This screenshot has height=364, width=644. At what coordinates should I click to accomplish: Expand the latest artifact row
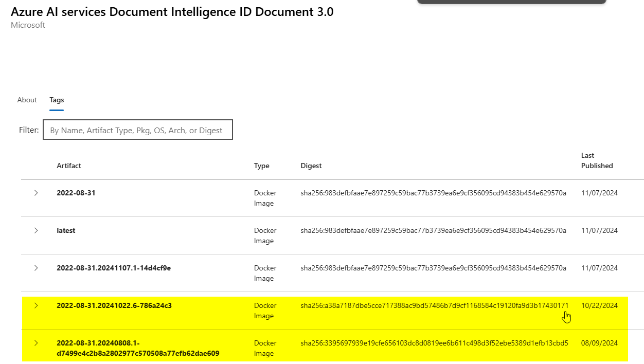36,230
